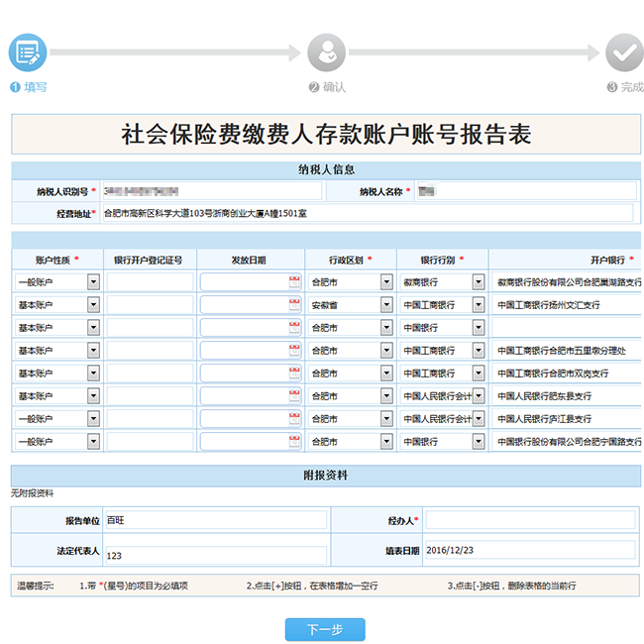Click 银行开户登记证号 field in 徽商银行 row
Viewport: 644px width, 644px height.
pyautogui.click(x=150, y=281)
